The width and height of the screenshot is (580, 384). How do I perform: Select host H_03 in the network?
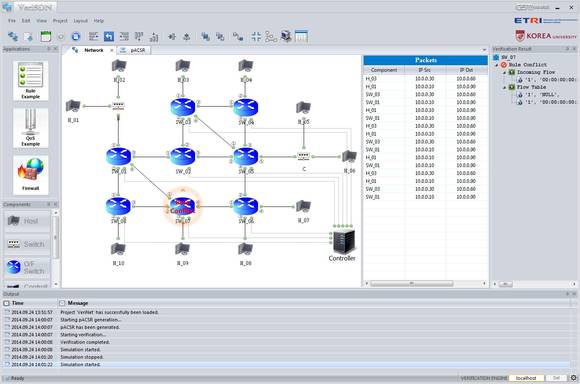point(183,66)
